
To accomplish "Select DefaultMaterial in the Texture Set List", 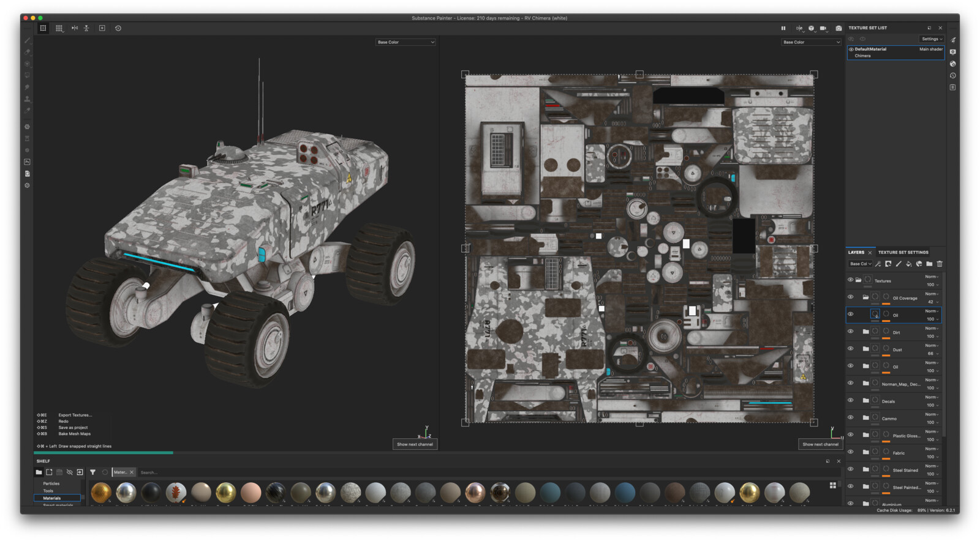I will click(x=895, y=53).
